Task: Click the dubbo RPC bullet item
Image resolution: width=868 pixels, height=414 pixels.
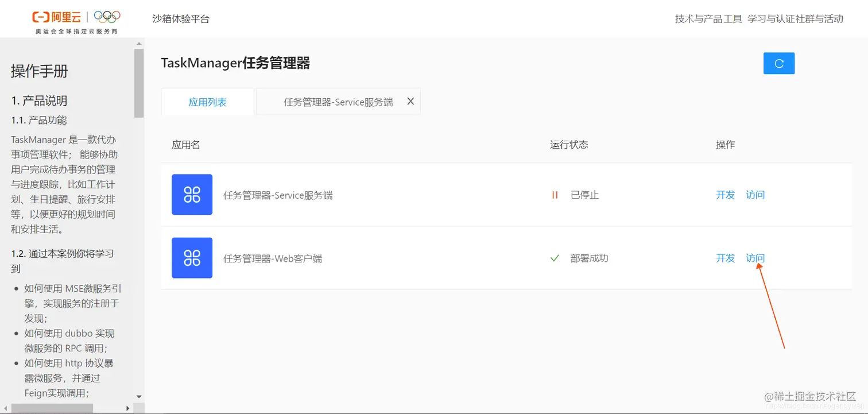Action: coord(69,341)
